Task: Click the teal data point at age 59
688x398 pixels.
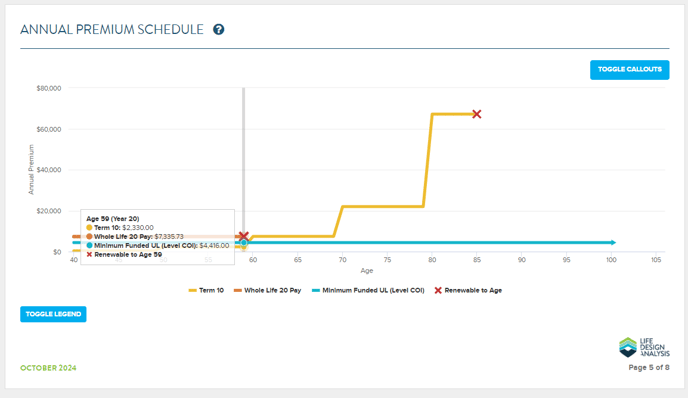Action: 244,243
